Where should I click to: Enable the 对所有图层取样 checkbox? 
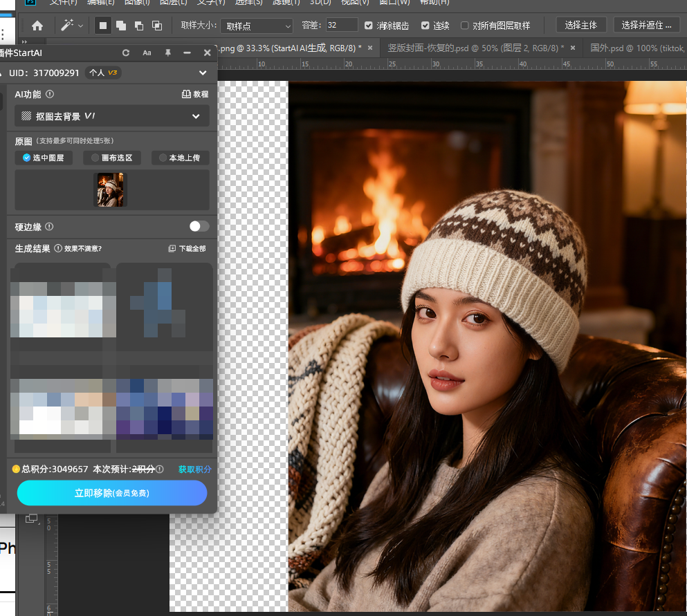click(464, 26)
